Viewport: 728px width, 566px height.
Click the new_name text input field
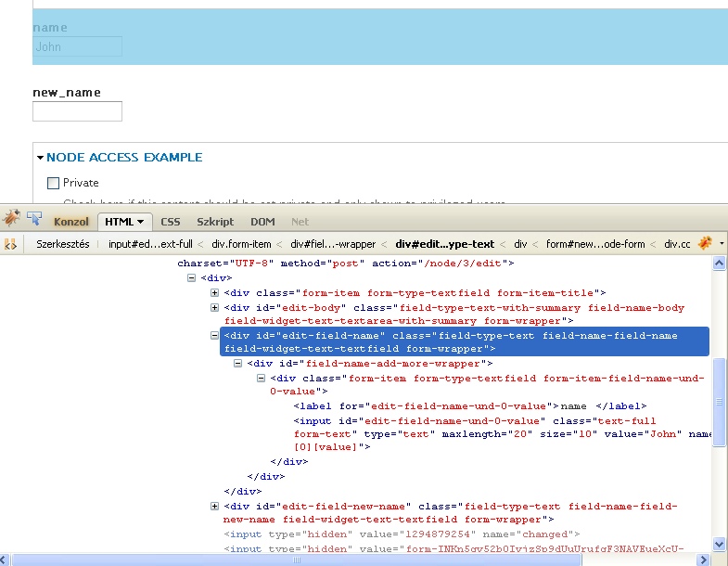[77, 111]
